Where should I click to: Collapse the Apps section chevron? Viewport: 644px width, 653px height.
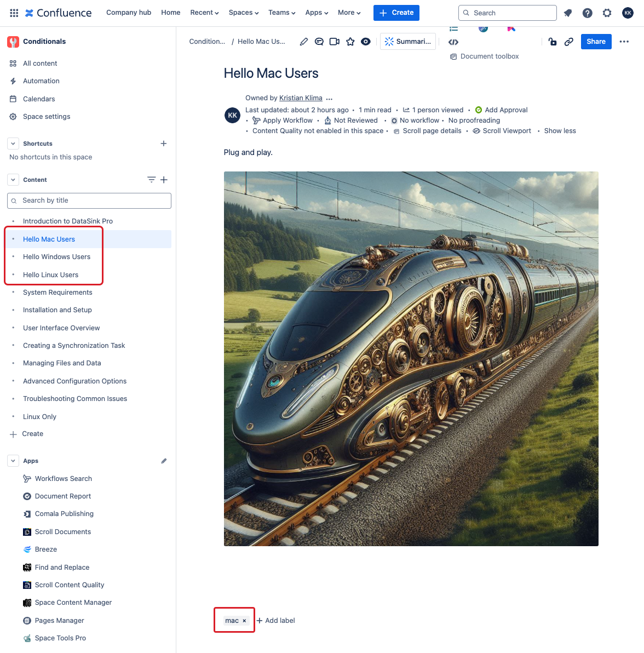click(13, 461)
